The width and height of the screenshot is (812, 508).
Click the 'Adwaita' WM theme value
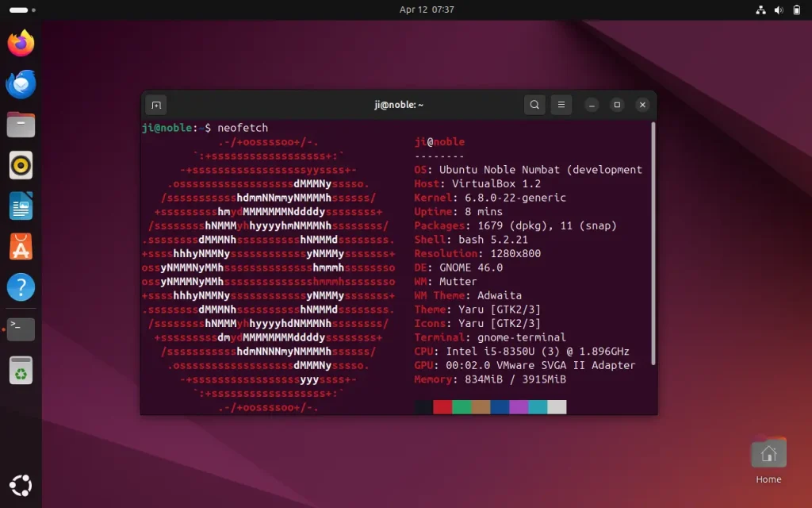(500, 296)
